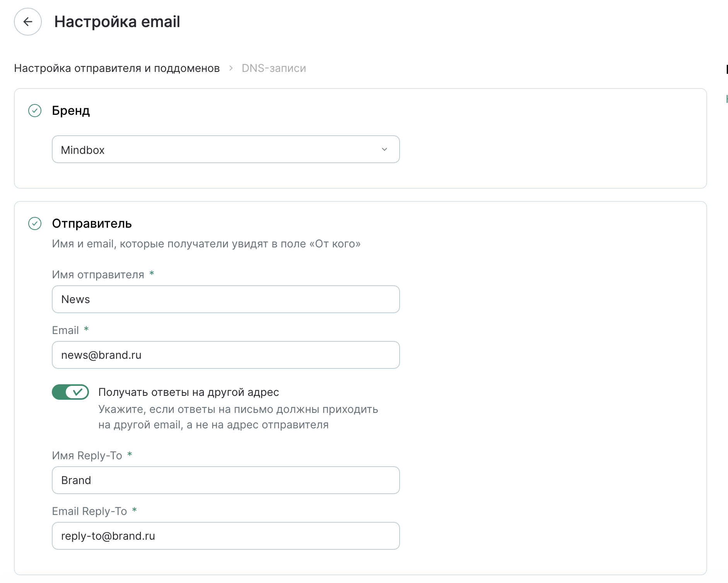The image size is (728, 583).
Task: Select the Настройка отправителя и поддоменов breadcrumb
Action: point(117,68)
